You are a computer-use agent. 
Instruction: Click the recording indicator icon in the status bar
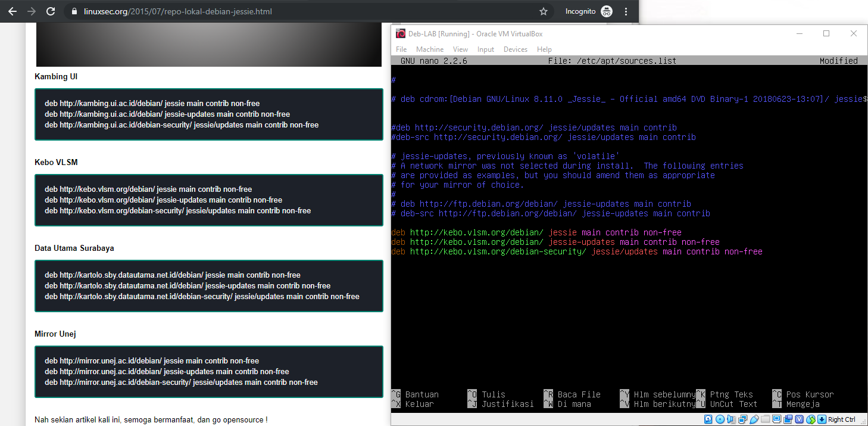point(788,419)
